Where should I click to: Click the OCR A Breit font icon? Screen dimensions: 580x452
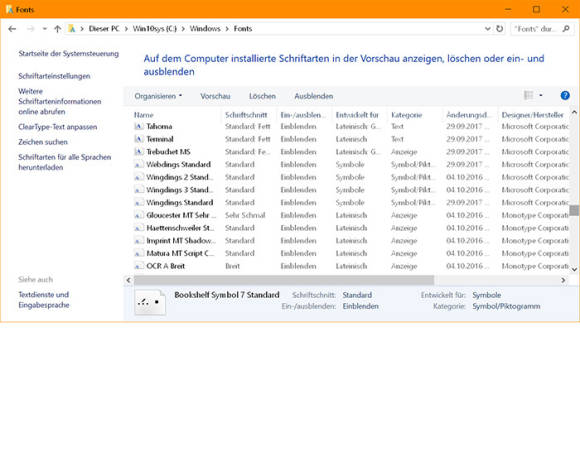[x=139, y=266]
